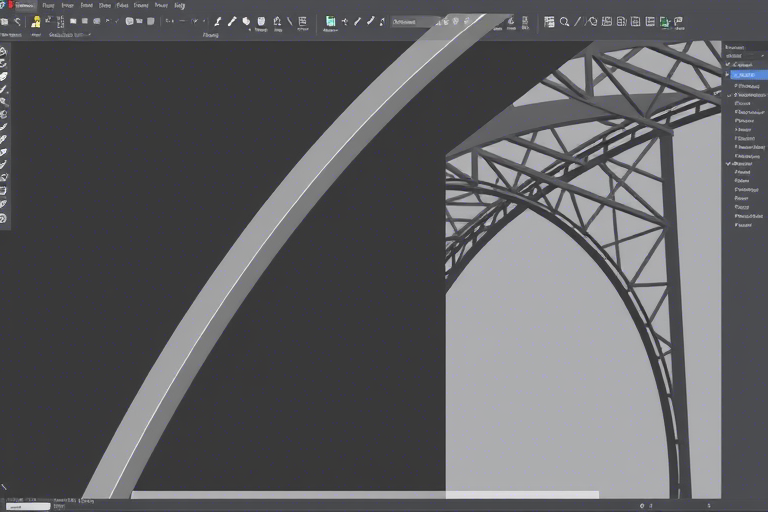768x512 pixels.
Task: Click the teal document icon in toolbar
Action: click(331, 21)
